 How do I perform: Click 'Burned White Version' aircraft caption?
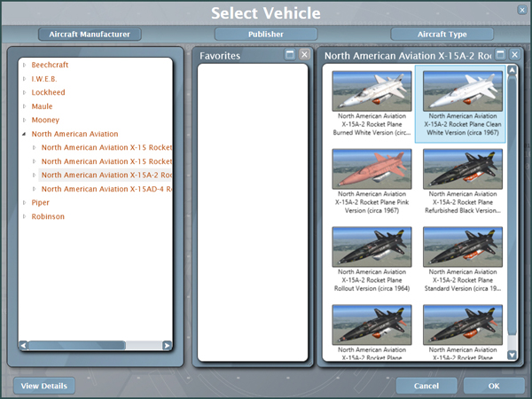372,124
